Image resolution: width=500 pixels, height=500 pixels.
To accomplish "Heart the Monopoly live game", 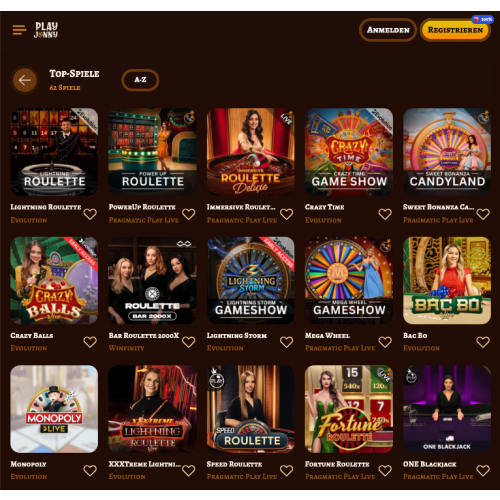I will click(90, 471).
